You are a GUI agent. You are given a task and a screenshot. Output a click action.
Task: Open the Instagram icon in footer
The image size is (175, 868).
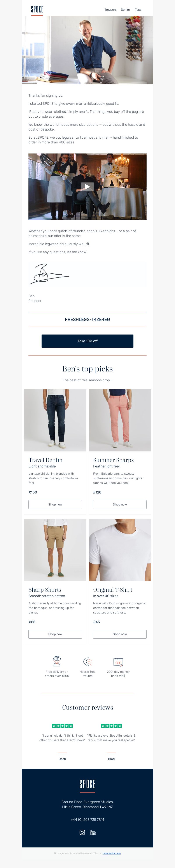tap(82, 832)
